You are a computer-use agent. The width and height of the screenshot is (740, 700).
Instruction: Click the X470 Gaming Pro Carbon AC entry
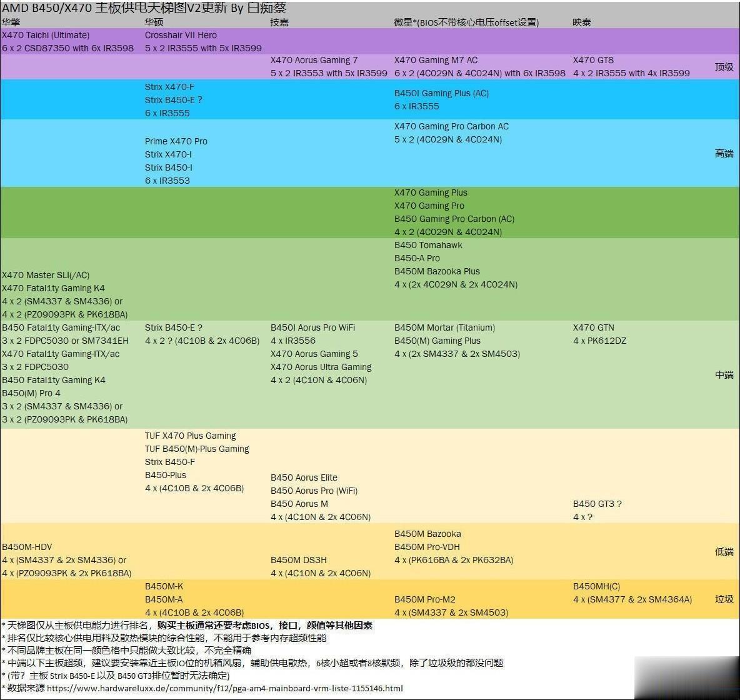(452, 126)
